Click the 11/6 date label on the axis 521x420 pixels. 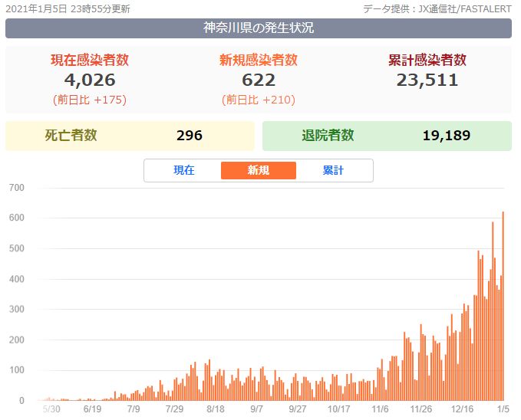click(x=380, y=409)
